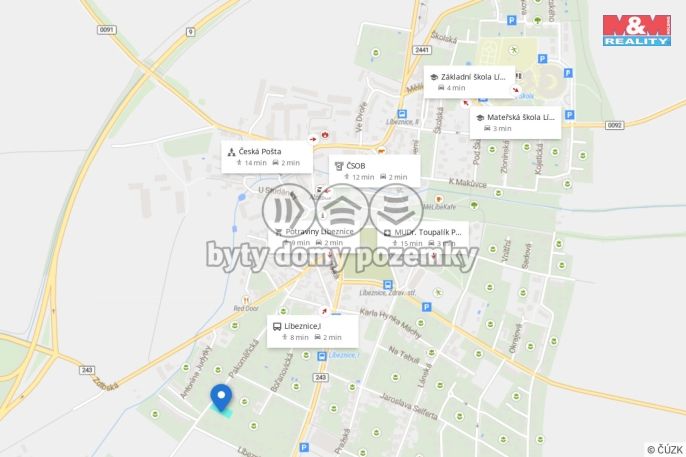Click the MěLíbeKafe café icon
This screenshot has width=686, height=457.
439,200
